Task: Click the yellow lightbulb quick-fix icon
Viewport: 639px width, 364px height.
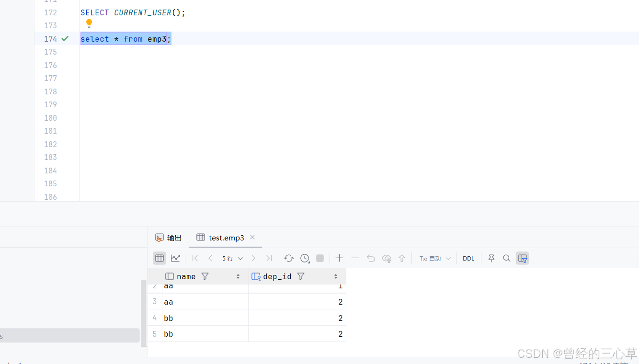Action: point(89,23)
